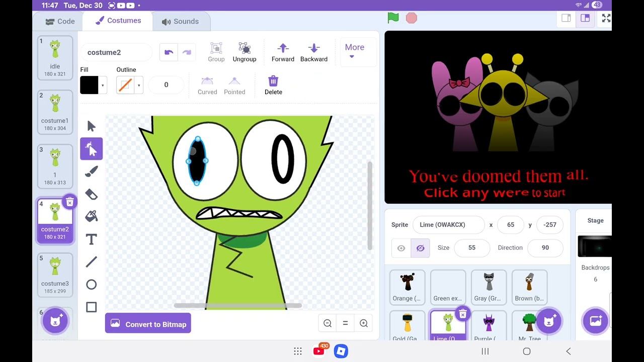Click the costume name field
This screenshot has width=644, height=362.
117,52
